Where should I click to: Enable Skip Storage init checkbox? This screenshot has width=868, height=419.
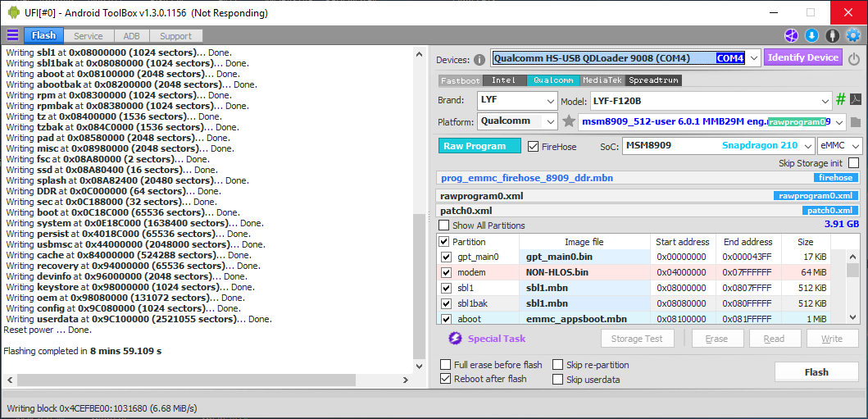coord(853,163)
